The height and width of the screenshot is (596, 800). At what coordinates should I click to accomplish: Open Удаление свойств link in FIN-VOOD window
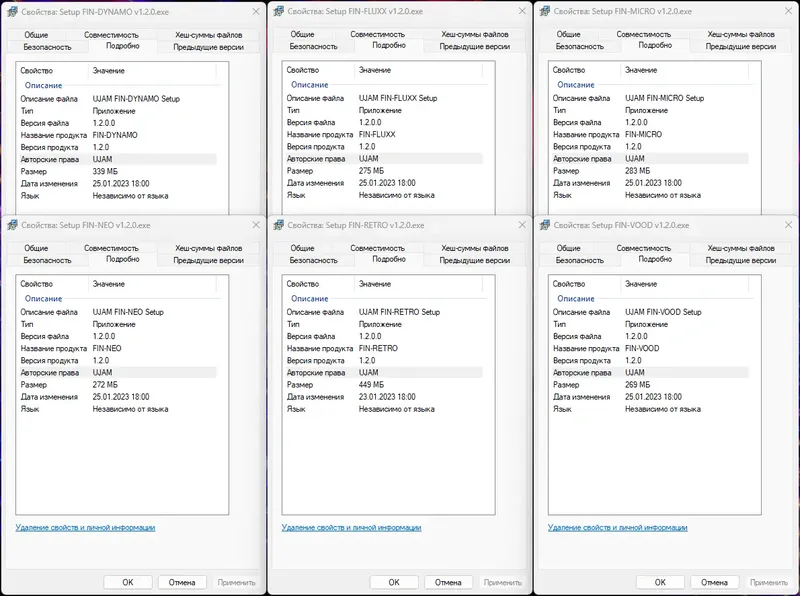pos(618,528)
